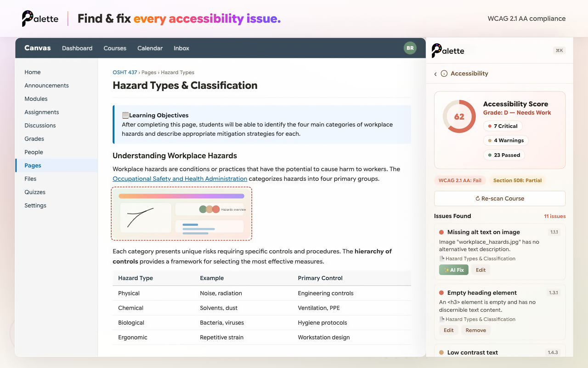Viewport: 588px width, 368px height.
Task: Click WCAG 2.1 AA compliance text in banner
Action: point(526,19)
